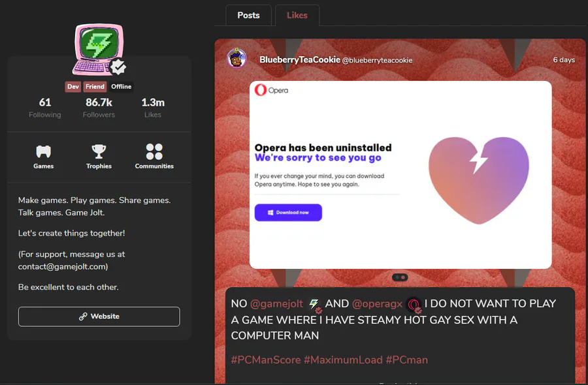This screenshot has height=385, width=588.
Task: Open the Communities circles icon
Action: (154, 151)
